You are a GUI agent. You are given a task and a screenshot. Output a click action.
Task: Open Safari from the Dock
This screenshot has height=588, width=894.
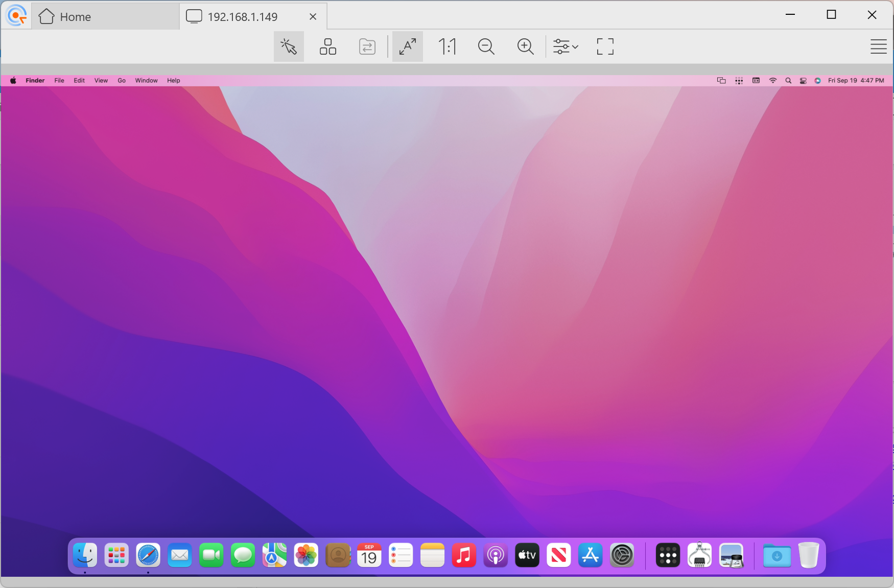tap(147, 555)
